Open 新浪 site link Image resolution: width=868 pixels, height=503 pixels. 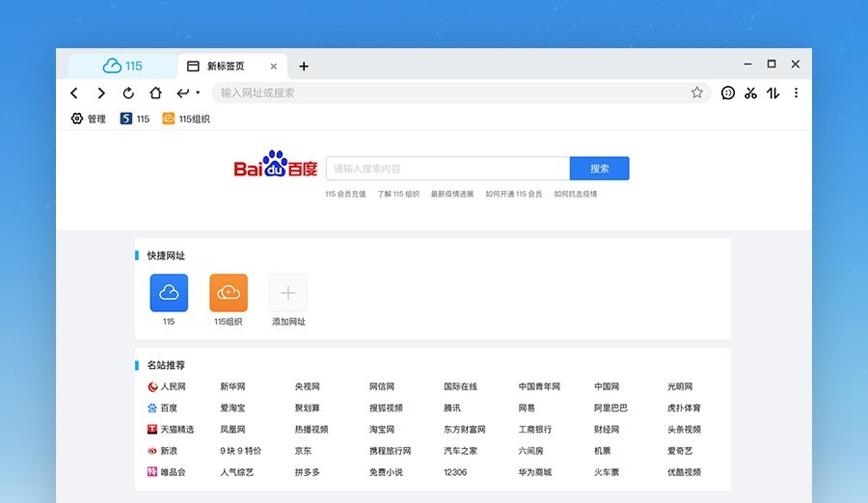click(162, 450)
